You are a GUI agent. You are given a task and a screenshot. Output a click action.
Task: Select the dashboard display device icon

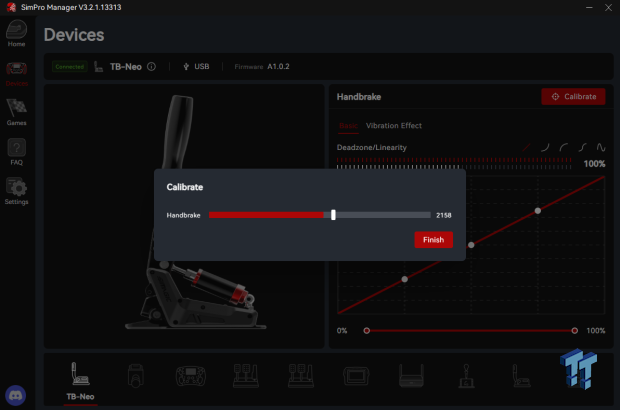(x=356, y=376)
